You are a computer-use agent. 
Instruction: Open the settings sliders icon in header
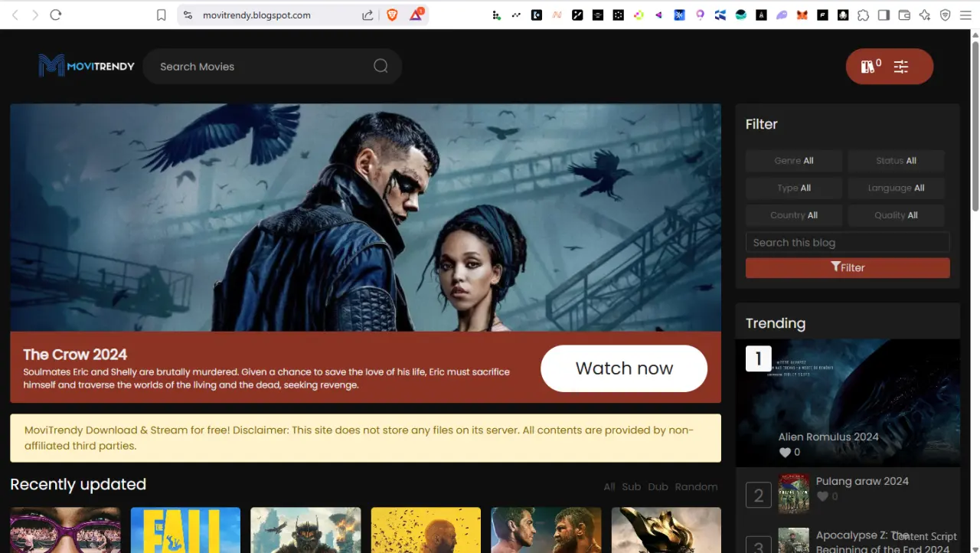click(x=901, y=67)
